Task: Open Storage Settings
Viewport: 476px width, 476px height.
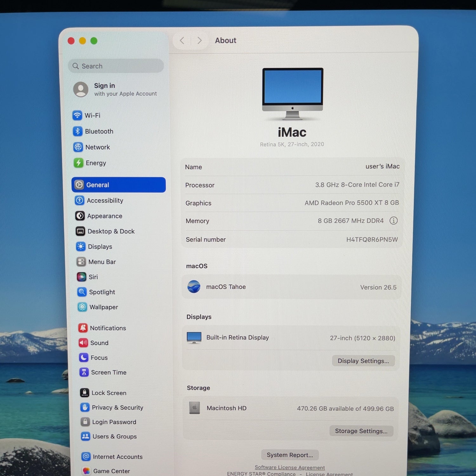Action: click(x=361, y=431)
